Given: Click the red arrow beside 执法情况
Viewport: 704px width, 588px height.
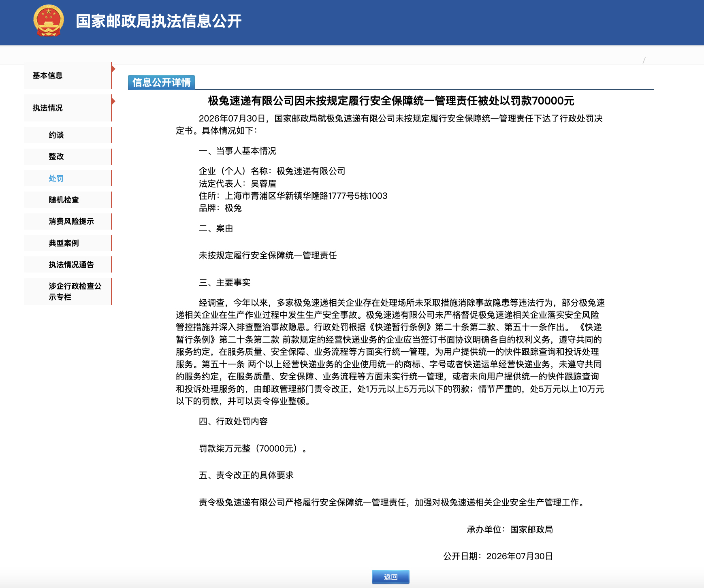Looking at the screenshot, I should [x=113, y=101].
